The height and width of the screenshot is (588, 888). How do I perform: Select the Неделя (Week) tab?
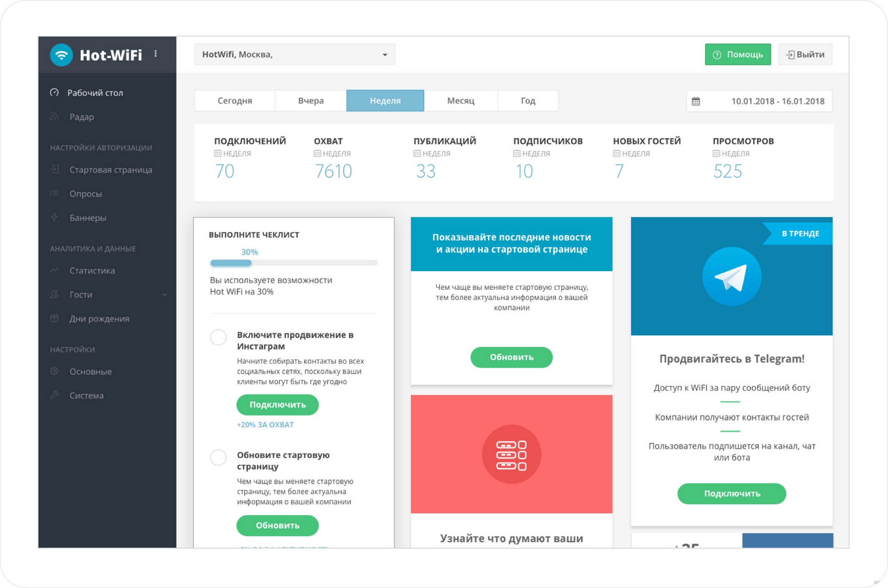pos(384,100)
